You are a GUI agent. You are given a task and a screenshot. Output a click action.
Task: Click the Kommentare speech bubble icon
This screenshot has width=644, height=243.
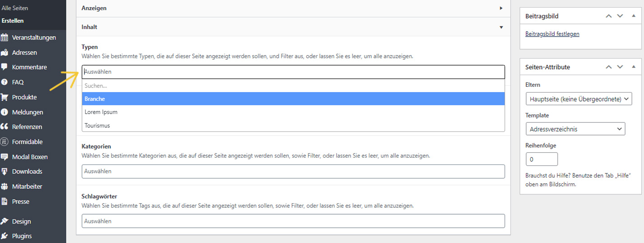pos(5,67)
